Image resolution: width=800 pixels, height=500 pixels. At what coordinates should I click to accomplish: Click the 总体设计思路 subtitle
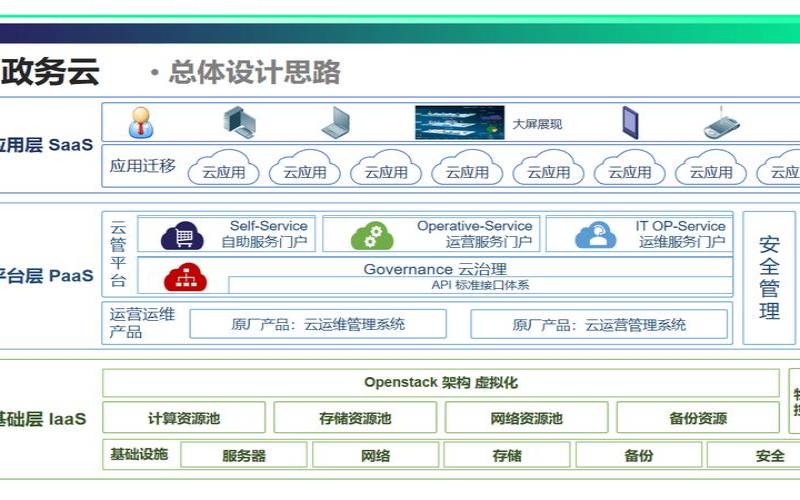[x=254, y=72]
